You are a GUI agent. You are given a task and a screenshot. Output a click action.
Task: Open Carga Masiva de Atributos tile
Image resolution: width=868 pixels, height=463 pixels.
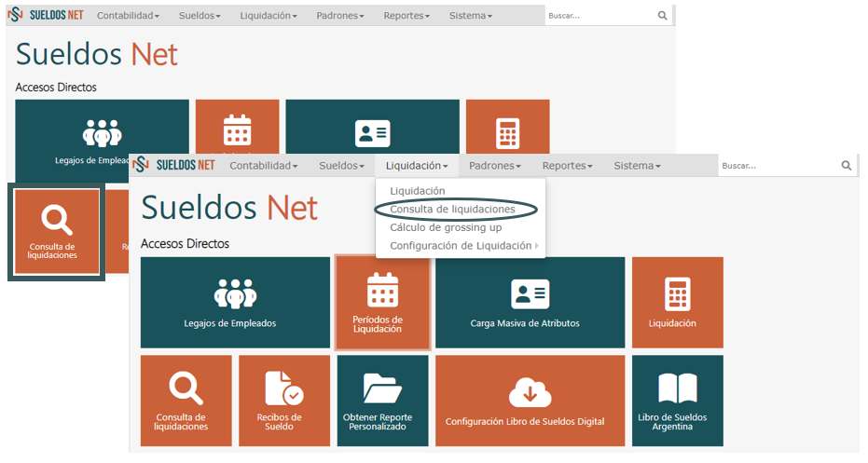(530, 303)
